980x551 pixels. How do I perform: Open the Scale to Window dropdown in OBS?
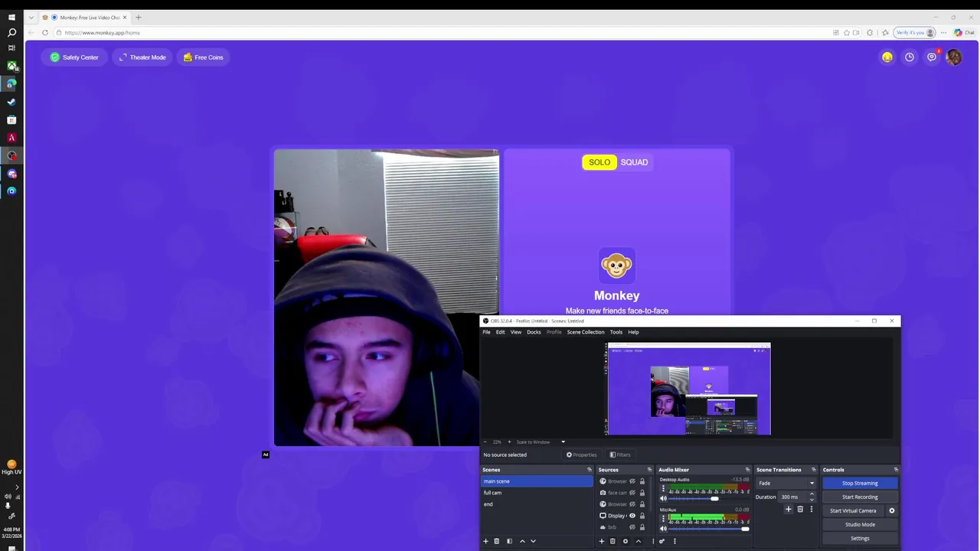(541, 442)
